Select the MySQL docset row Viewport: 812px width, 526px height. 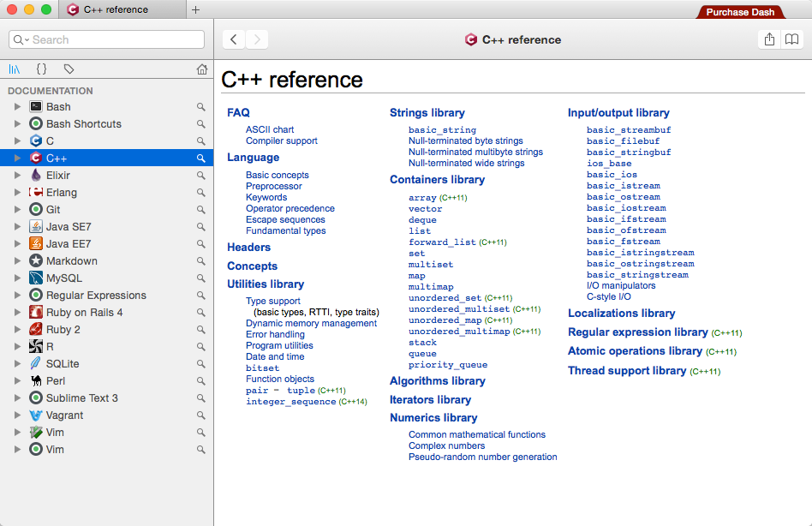coord(107,278)
